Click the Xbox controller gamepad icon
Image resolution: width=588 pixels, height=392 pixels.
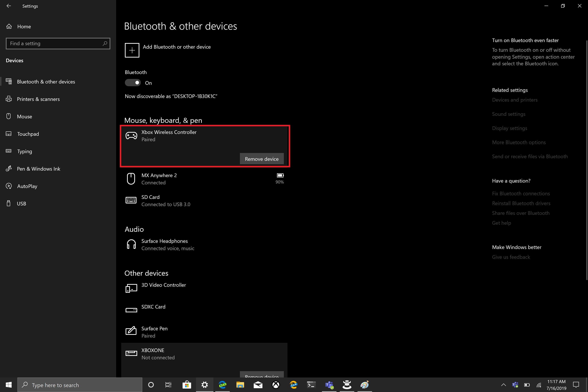tap(131, 136)
